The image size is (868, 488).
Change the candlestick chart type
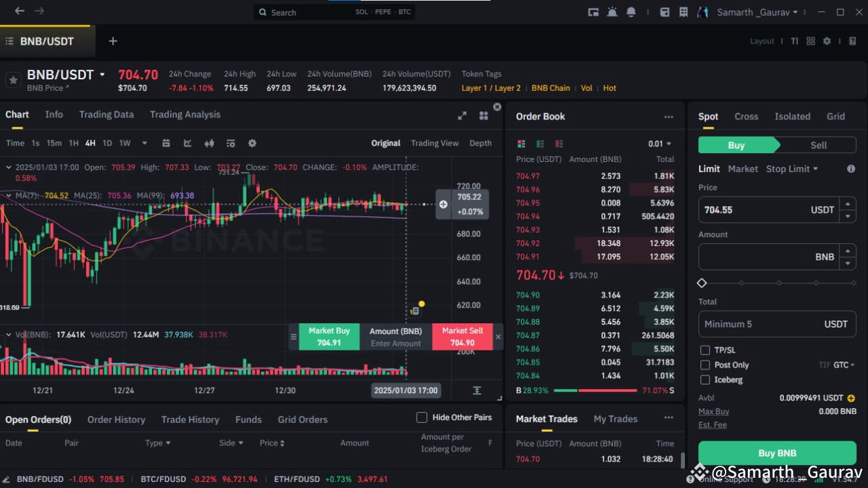209,143
